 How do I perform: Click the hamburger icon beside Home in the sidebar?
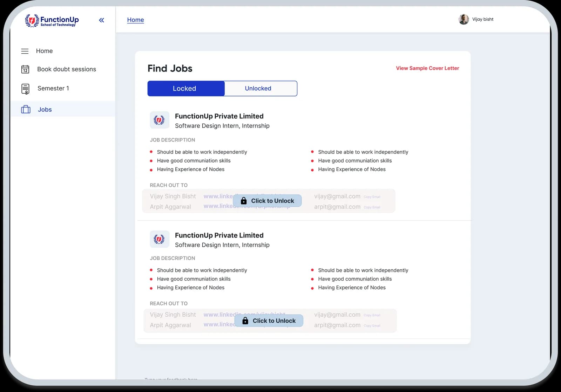[25, 51]
